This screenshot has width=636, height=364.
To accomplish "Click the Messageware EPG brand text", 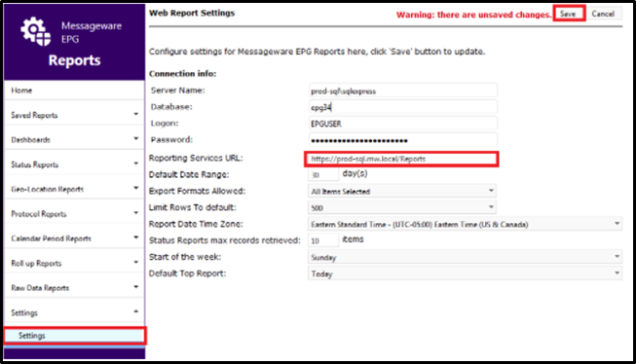I will pyautogui.click(x=92, y=32).
